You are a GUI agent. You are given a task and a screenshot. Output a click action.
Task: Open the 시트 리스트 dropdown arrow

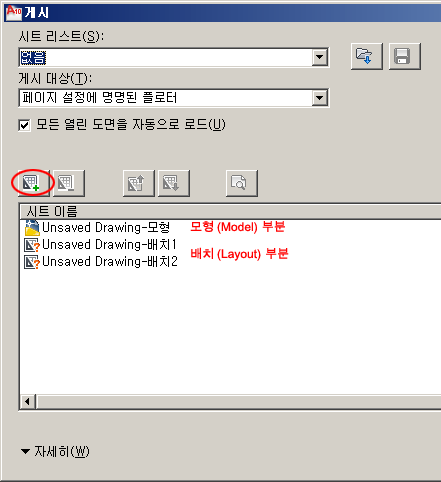319,57
